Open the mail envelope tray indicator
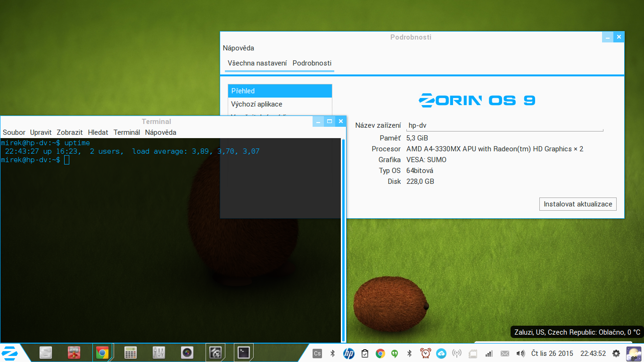The image size is (644, 362). [505, 353]
